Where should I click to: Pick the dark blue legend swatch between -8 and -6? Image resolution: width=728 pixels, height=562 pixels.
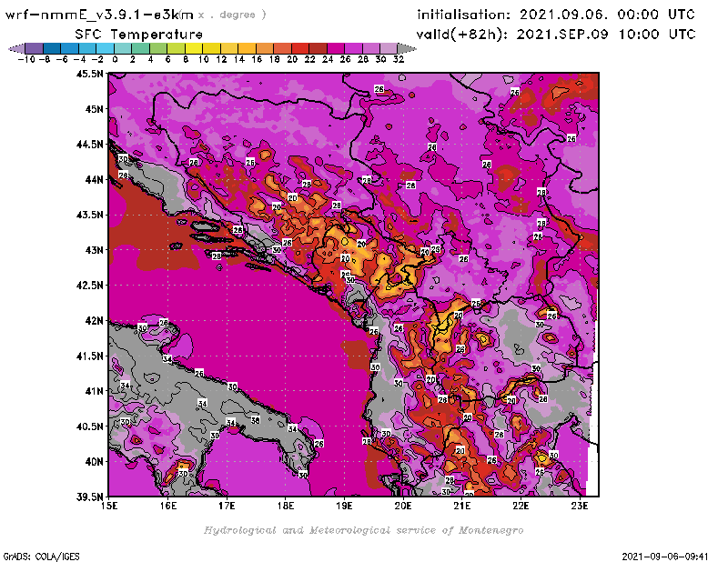click(52, 48)
